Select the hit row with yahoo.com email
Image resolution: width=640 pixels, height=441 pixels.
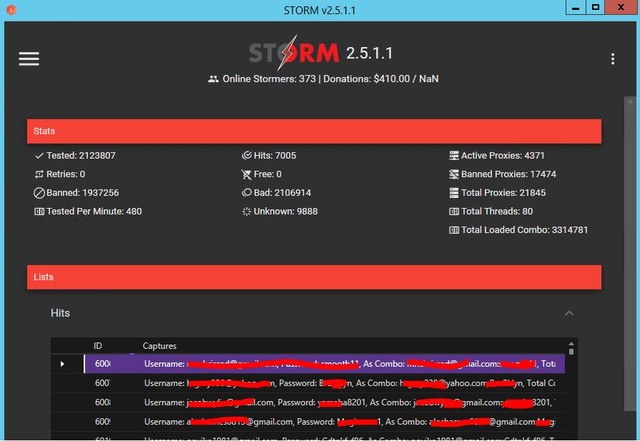click(x=308, y=383)
